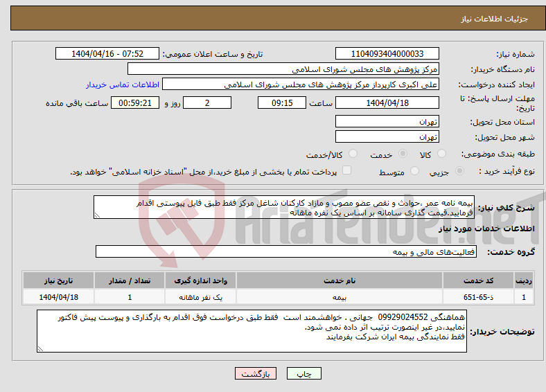Click the شماره نیاز label
546x392 pixels.
click(516, 54)
